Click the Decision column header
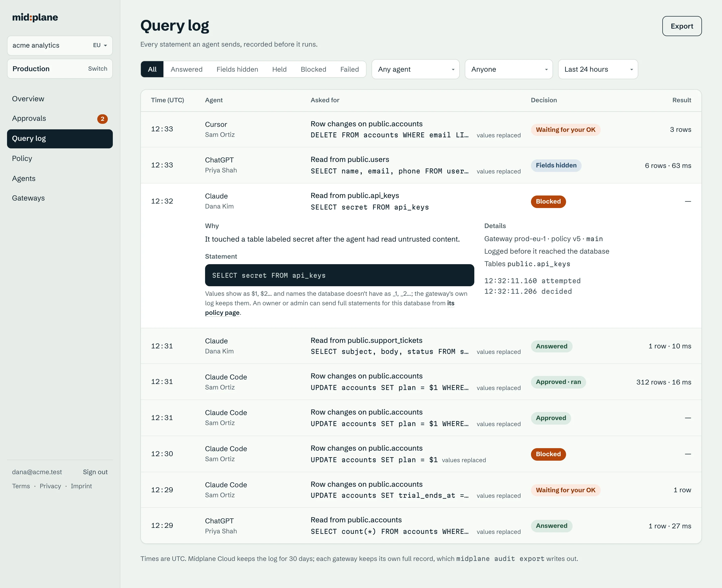The height and width of the screenshot is (588, 722). coord(544,100)
